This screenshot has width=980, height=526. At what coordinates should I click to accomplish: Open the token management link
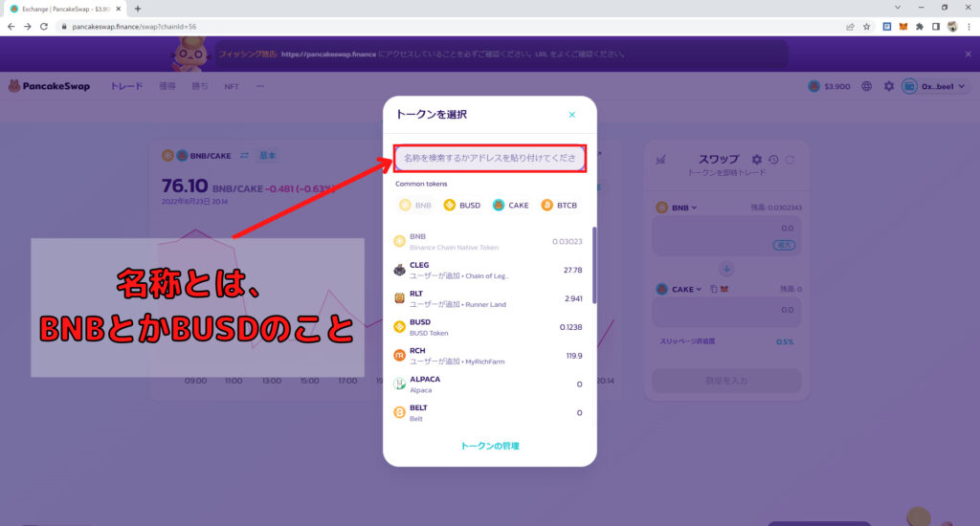pos(490,446)
